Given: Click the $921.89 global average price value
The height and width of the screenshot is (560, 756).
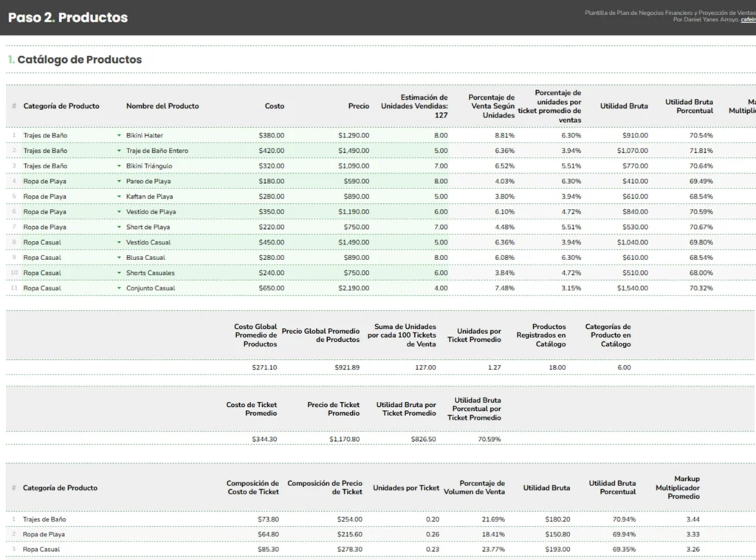Looking at the screenshot, I should [347, 367].
